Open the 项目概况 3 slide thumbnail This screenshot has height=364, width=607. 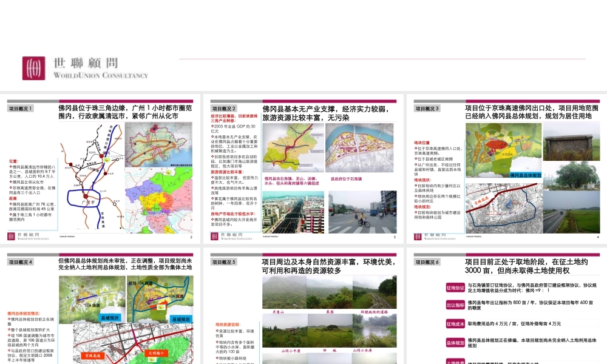pyautogui.click(x=507, y=169)
